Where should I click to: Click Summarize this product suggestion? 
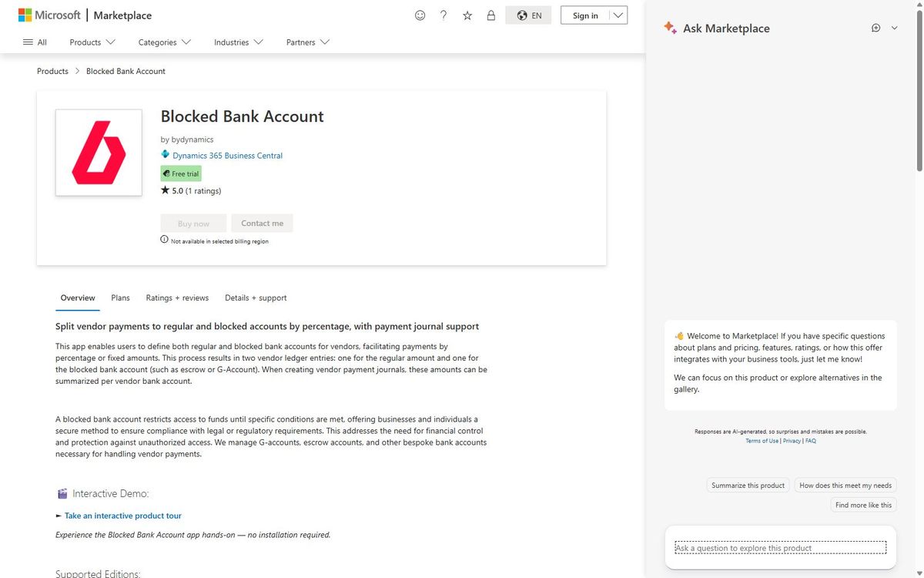(x=748, y=486)
